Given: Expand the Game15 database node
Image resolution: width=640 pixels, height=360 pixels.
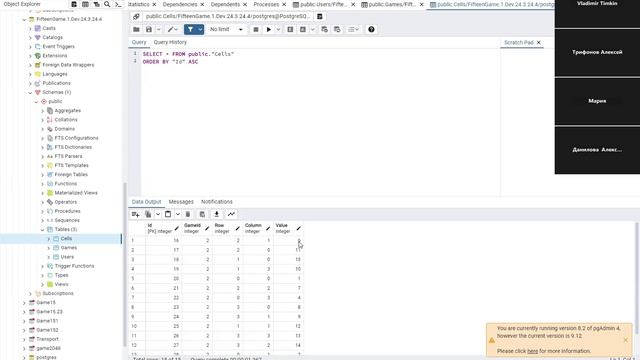Looking at the screenshot, I should (x=24, y=303).
